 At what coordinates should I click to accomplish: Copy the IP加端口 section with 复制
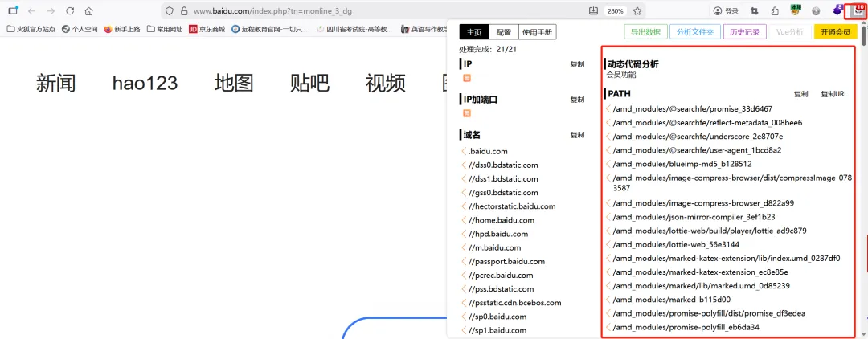pos(577,100)
